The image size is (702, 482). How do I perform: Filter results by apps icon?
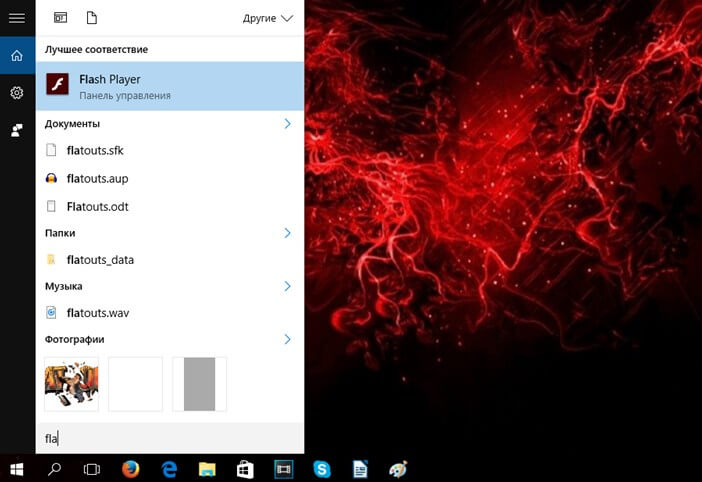[60, 18]
